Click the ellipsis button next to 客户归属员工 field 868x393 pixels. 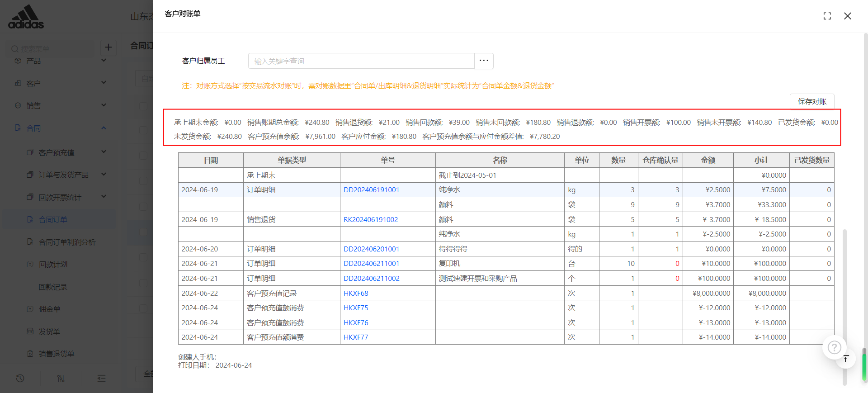[x=484, y=61]
